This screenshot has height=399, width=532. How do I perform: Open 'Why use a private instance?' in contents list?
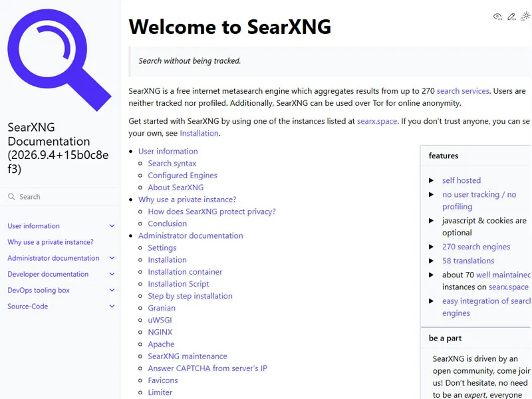click(188, 199)
